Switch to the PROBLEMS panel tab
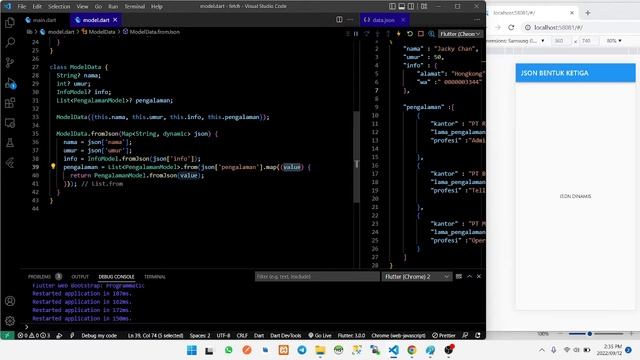Image resolution: width=640 pixels, height=360 pixels. 39,277
